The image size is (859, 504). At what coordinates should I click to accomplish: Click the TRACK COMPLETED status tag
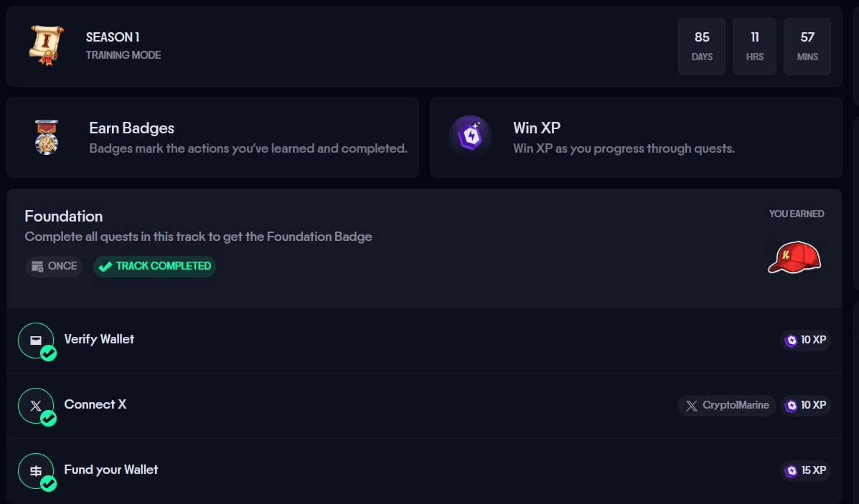coord(155,266)
